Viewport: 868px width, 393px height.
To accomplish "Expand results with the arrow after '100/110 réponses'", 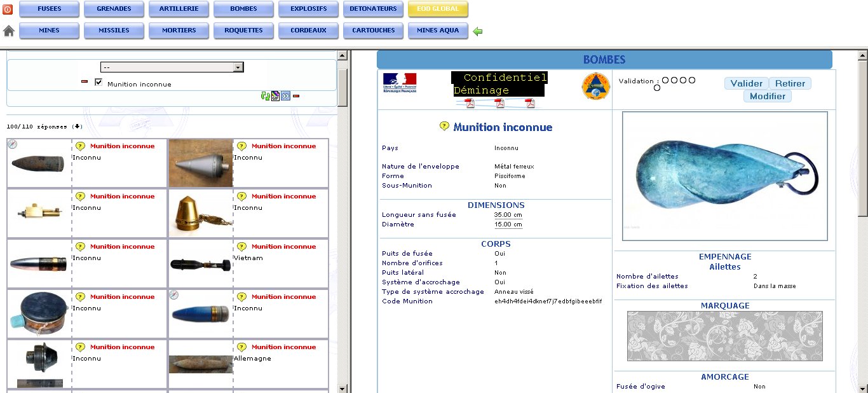I will 78,127.
